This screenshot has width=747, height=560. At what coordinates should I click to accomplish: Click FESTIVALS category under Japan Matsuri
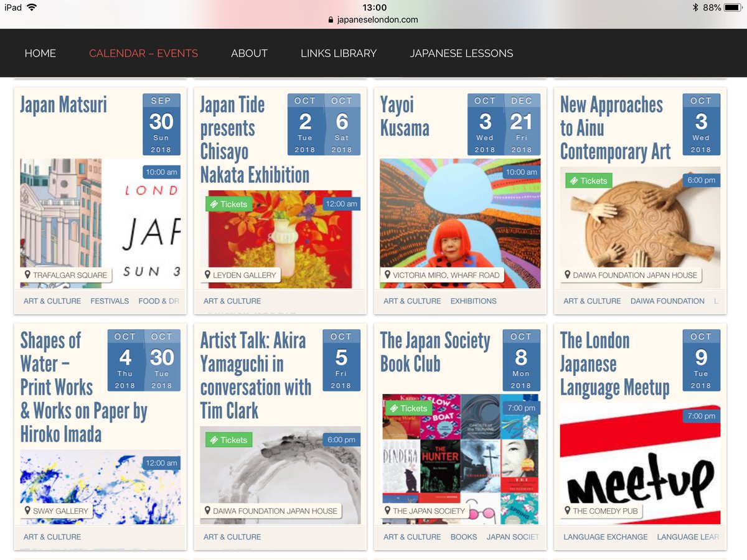(x=110, y=301)
